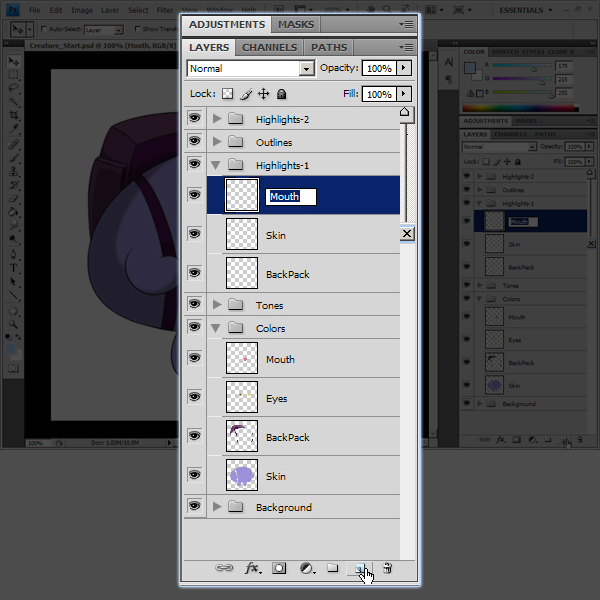Viewport: 600px width, 600px height.
Task: Click new adjustment layer icon in enlarged panel
Action: pyautogui.click(x=307, y=568)
